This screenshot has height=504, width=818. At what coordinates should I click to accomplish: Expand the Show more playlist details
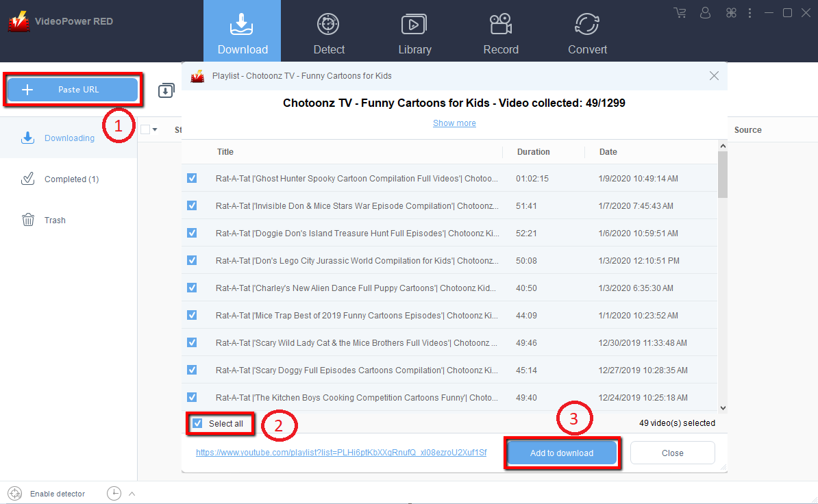click(454, 123)
